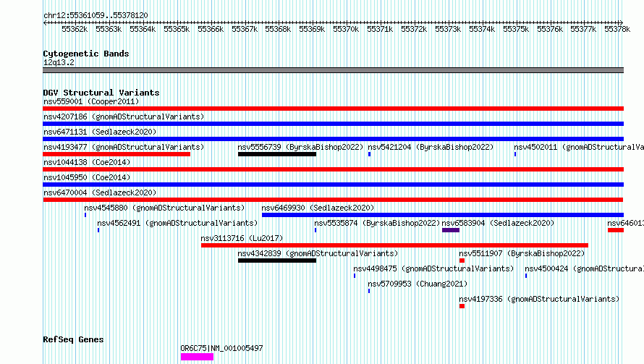Click the magenta OR6C75 gene bar

tap(197, 357)
